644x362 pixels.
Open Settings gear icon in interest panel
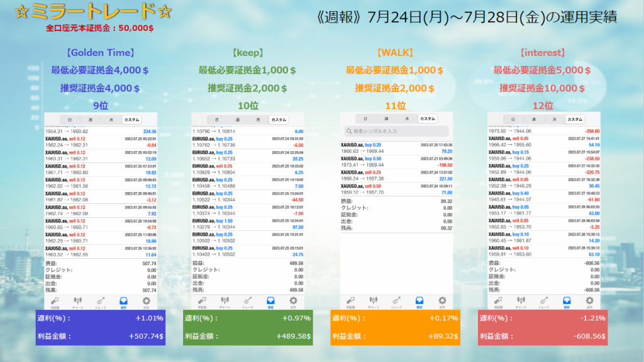pos(591,301)
